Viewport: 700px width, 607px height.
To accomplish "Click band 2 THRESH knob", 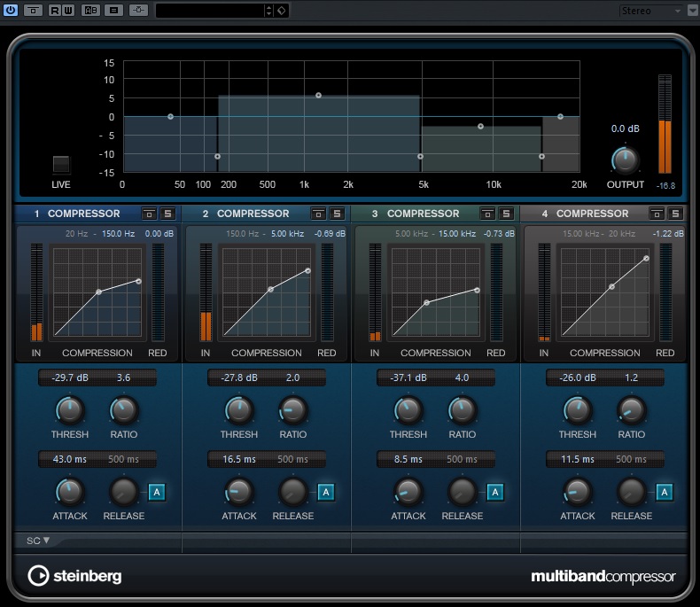I will click(x=238, y=409).
